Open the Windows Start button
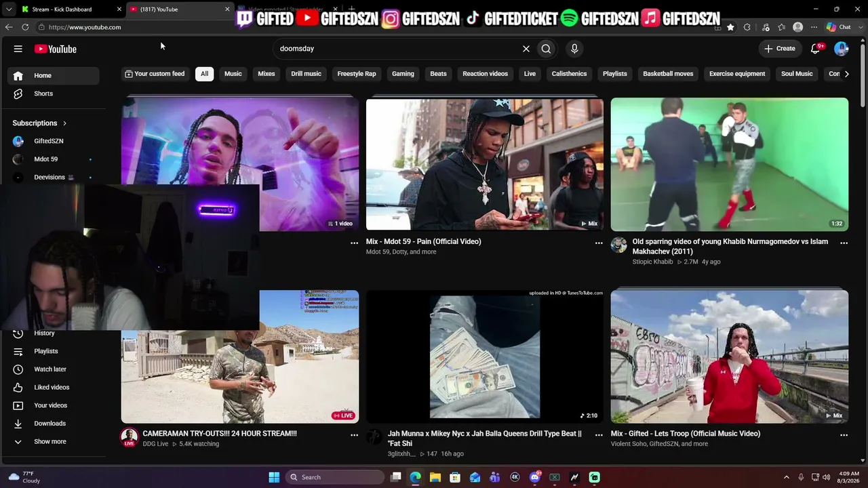This screenshot has height=488, width=868. pos(274,477)
